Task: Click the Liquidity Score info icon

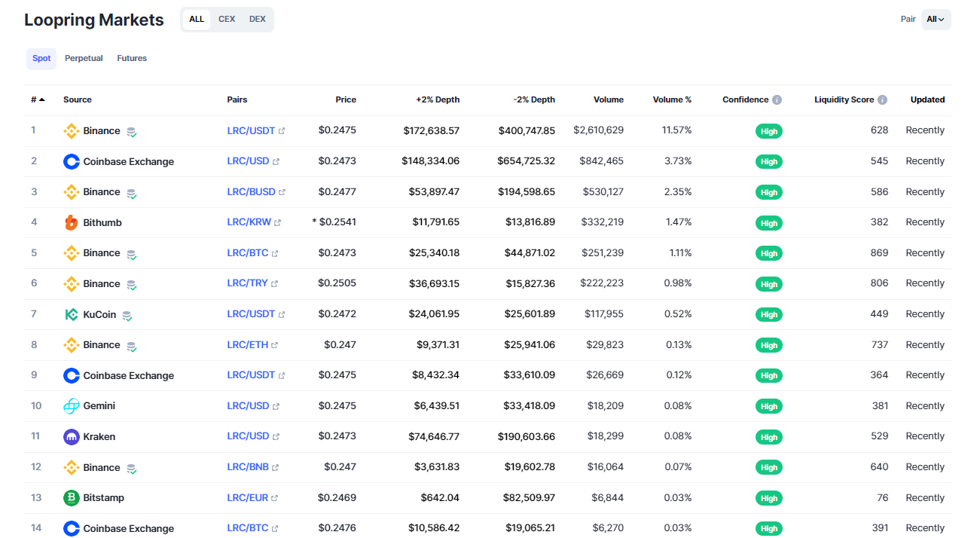Action: (882, 100)
